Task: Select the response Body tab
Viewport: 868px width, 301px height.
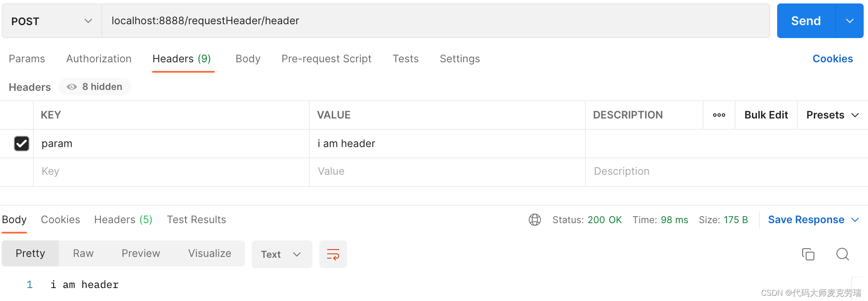Action: pyautogui.click(x=14, y=220)
